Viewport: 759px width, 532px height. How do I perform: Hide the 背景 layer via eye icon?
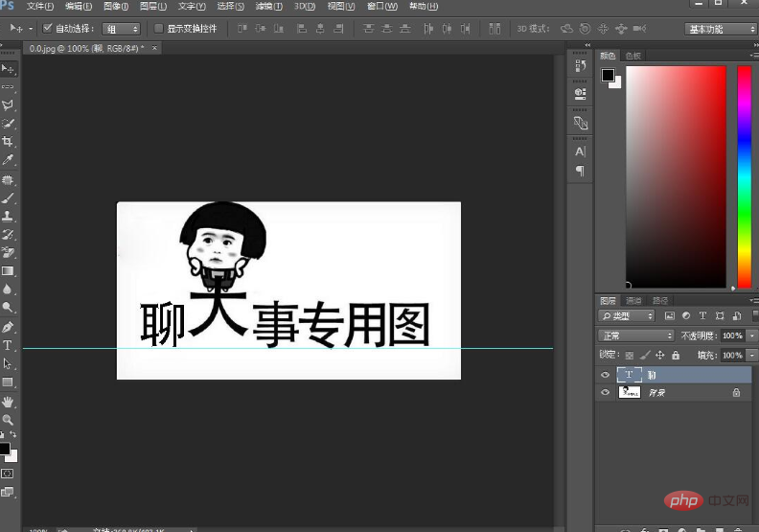pos(605,393)
